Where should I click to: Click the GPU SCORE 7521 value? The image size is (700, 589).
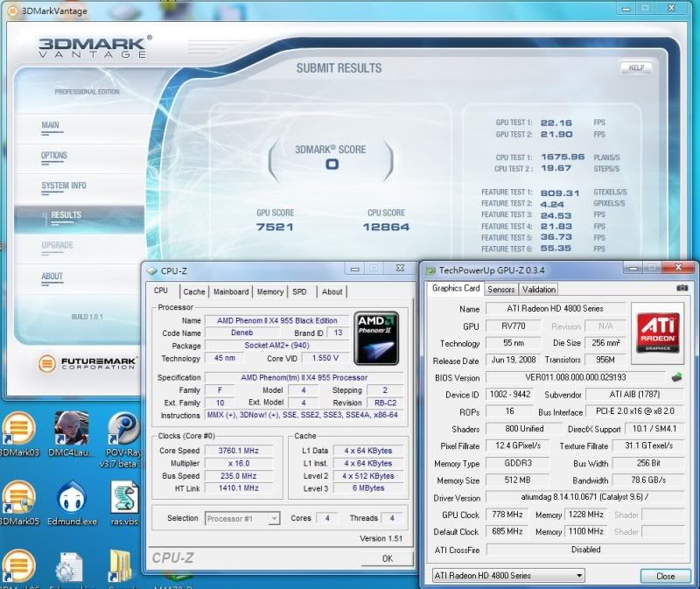pyautogui.click(x=275, y=228)
